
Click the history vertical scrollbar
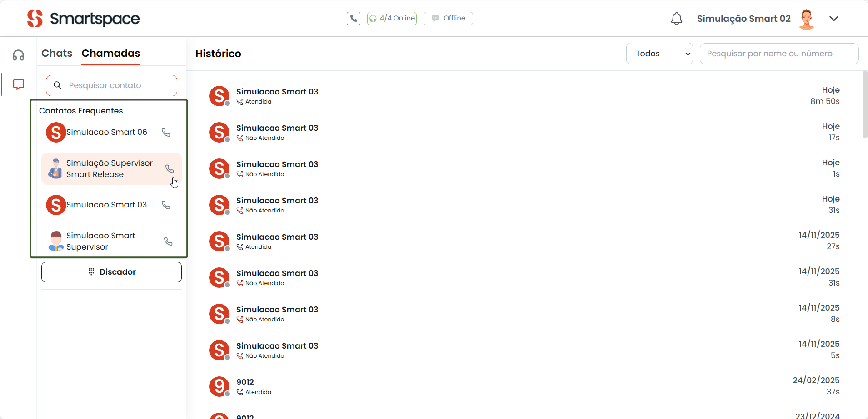pos(864,104)
